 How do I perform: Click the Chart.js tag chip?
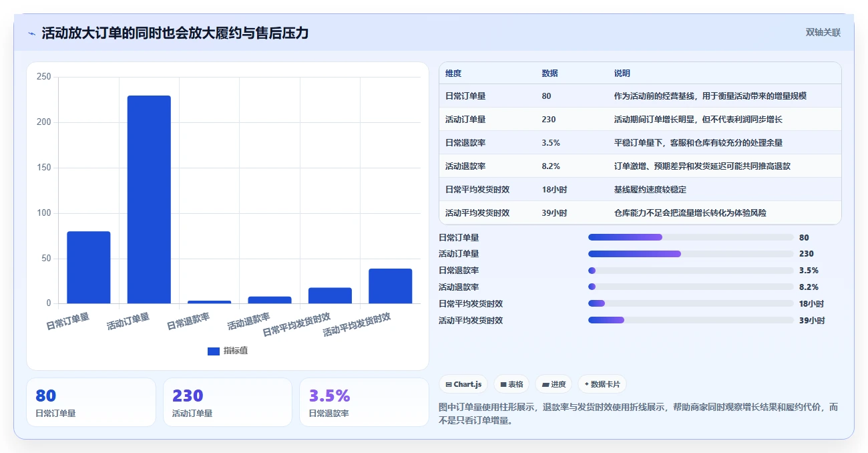[463, 384]
